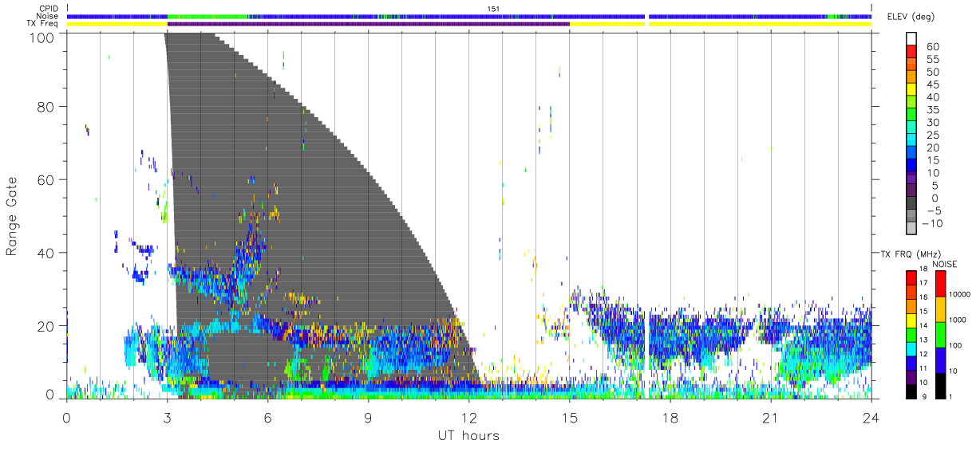Pick the light gray bottom swatch on ELEV bar
This screenshot has height=452, width=980.
[911, 228]
